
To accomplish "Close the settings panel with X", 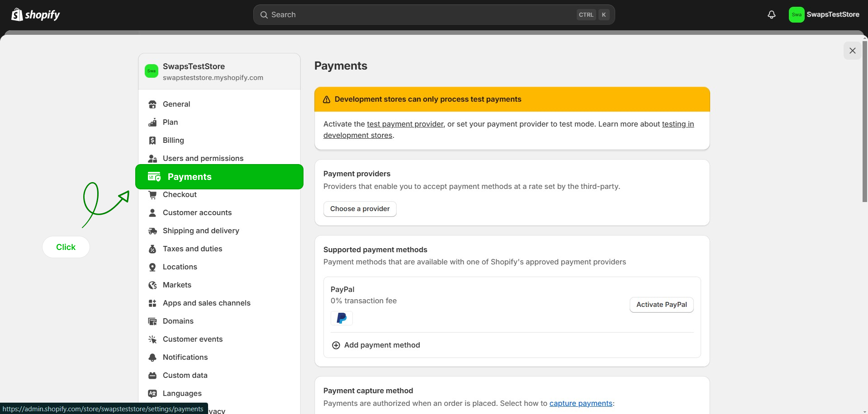I will [853, 51].
